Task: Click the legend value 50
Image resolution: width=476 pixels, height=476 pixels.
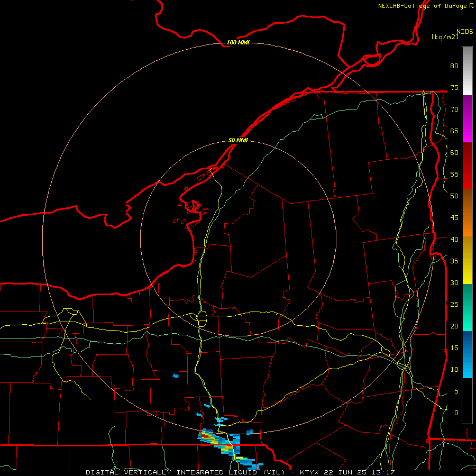Action: tap(454, 196)
